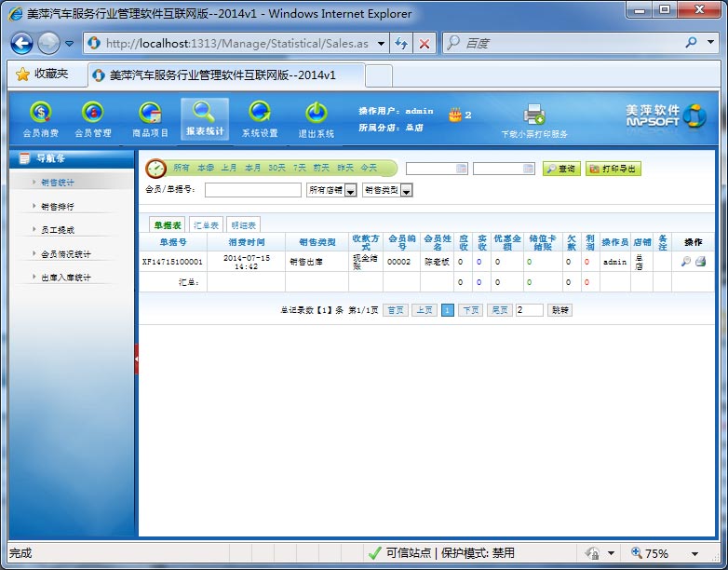This screenshot has height=570, width=728.
Task: Click the 退出系统 power icon
Action: 316,114
